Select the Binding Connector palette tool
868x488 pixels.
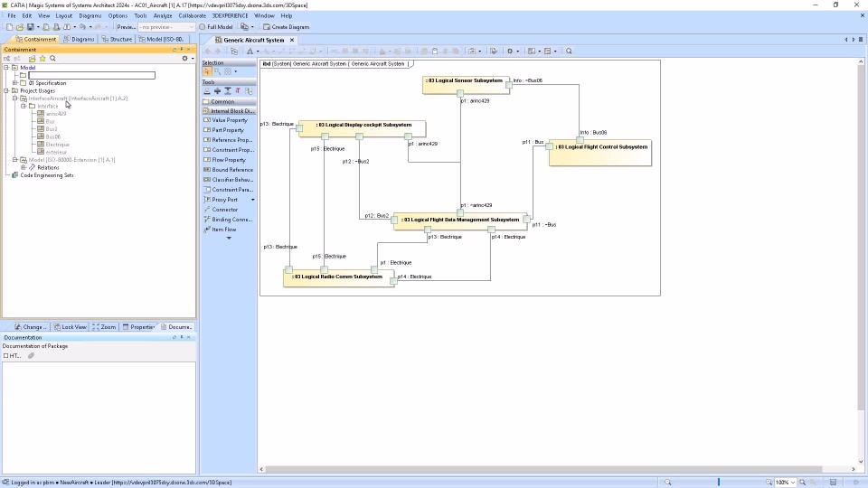pyautogui.click(x=228, y=220)
